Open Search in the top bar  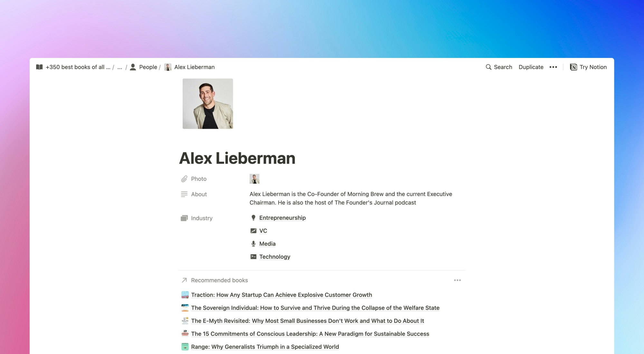499,67
